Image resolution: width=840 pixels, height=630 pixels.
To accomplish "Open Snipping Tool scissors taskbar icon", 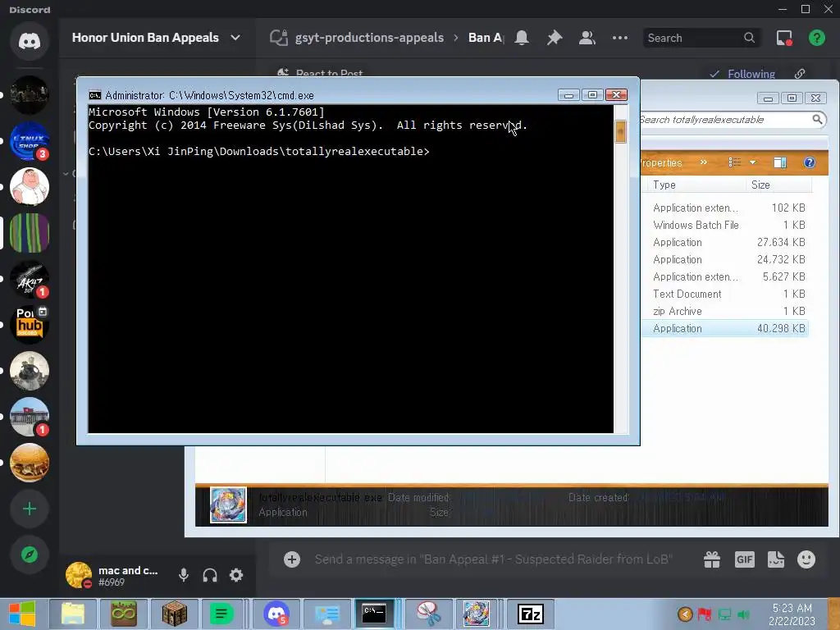I will click(x=428, y=614).
